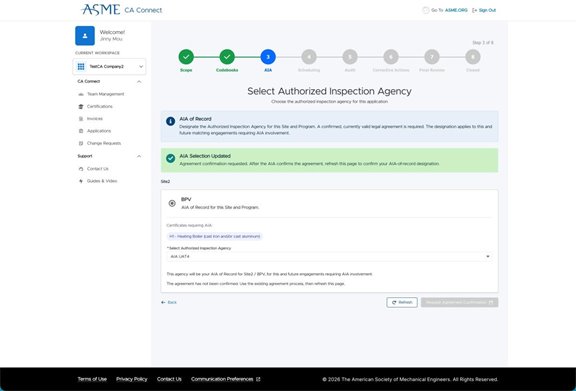576x391 pixels.
Task: Click the Invoices sidebar icon
Action: point(81,119)
